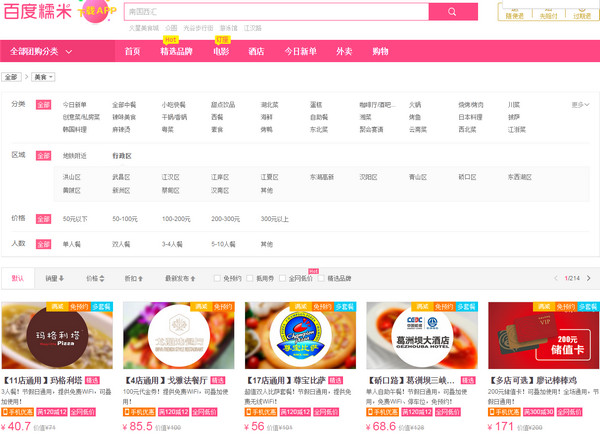This screenshot has width=600, height=435.
Task: Open the 戈雅法餐厅 deal thumbnail
Action: 179,335
